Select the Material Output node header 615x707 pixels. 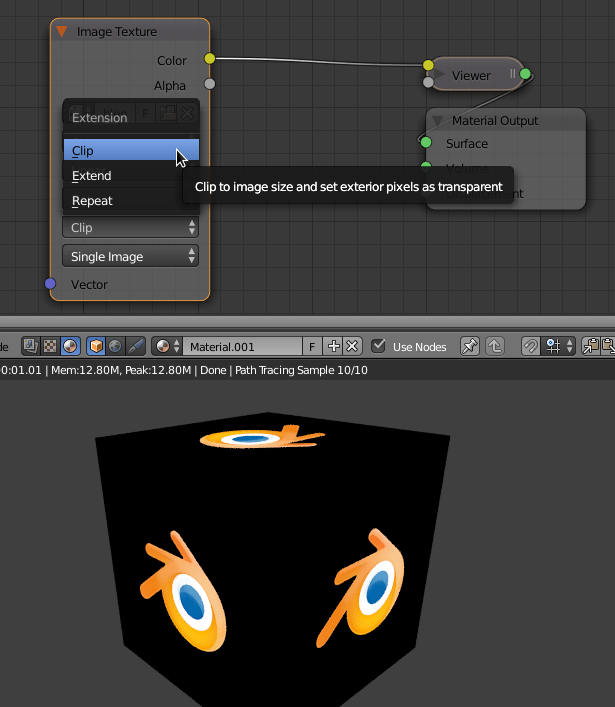tap(506, 120)
